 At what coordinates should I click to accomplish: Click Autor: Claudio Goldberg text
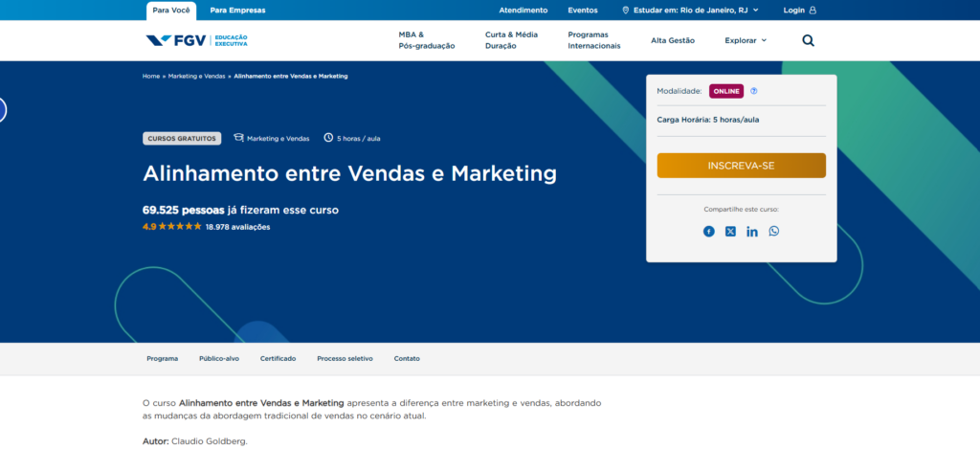pos(195,441)
